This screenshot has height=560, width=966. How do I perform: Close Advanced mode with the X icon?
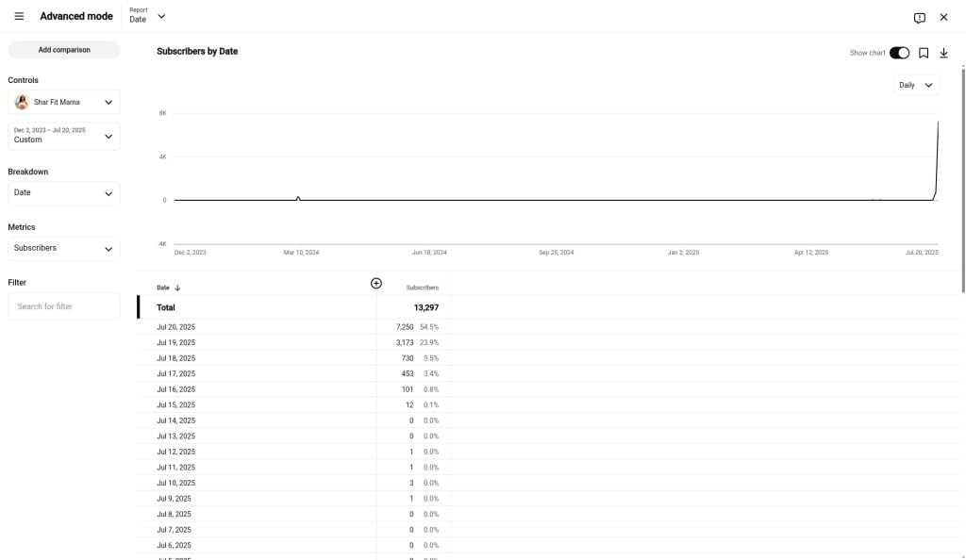click(943, 17)
